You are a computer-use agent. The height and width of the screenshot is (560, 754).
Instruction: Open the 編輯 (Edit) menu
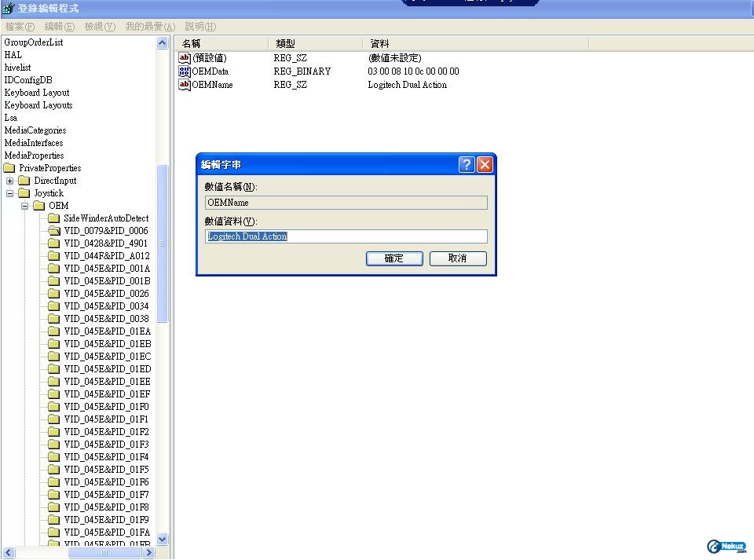(x=60, y=27)
